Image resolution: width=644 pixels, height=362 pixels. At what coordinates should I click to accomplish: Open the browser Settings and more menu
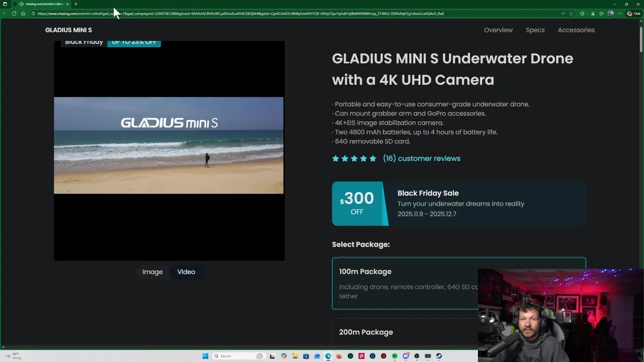click(619, 14)
